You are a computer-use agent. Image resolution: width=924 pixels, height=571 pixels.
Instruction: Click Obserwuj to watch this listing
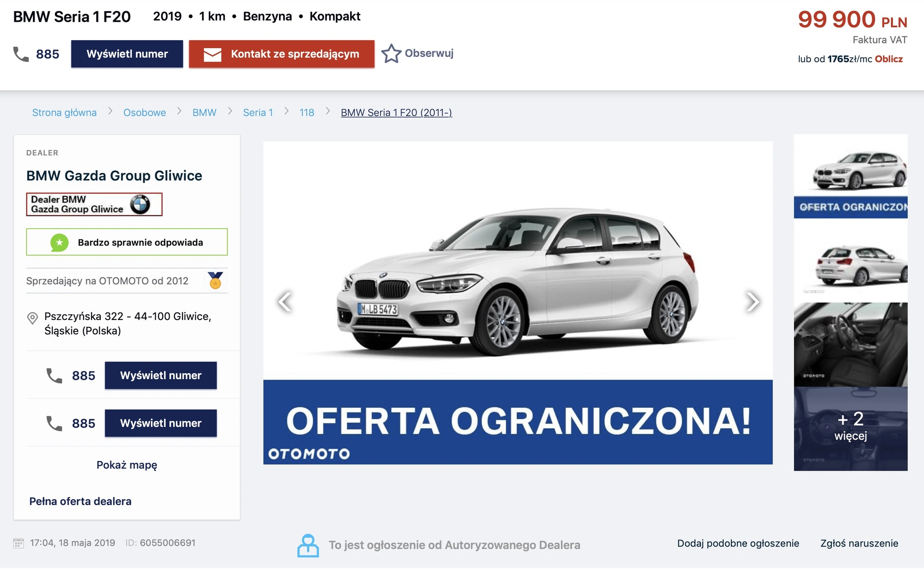[429, 53]
